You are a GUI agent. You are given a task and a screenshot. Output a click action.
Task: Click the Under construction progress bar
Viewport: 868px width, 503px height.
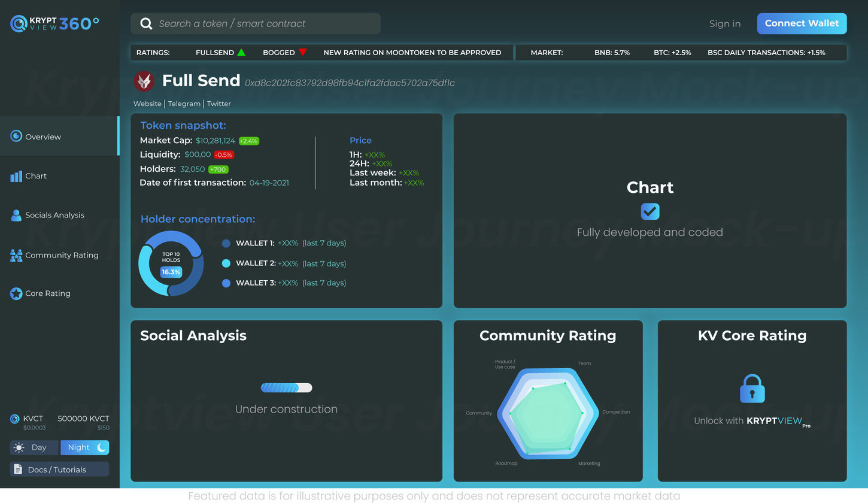[x=286, y=387]
